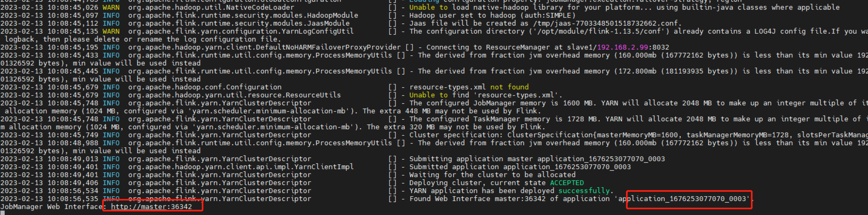
Task: Click the 'JobManager Web Interface' label
Action: [51, 206]
